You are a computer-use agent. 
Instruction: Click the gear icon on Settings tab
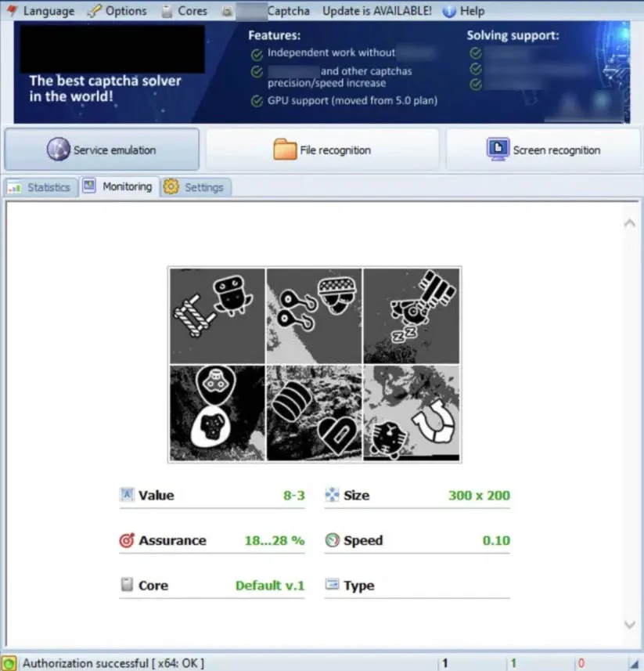pos(171,187)
